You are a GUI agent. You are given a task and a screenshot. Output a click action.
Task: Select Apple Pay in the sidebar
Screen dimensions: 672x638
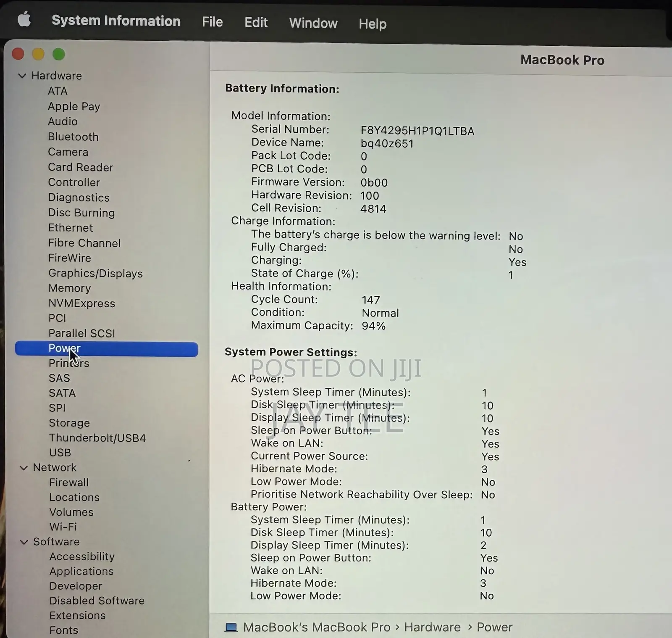[x=74, y=106]
